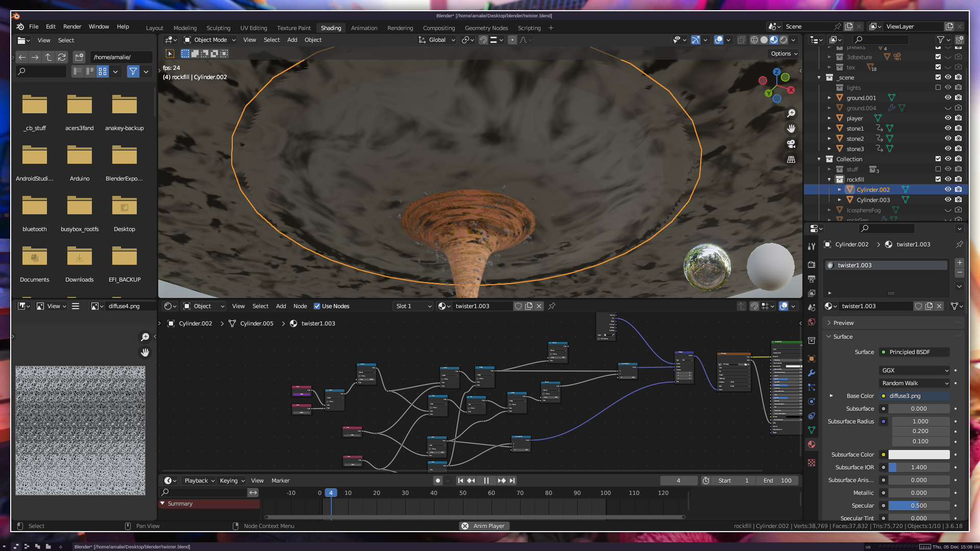Switch to orthographic grid view icon
Image resolution: width=980 pixels, height=551 pixels.
click(x=791, y=159)
